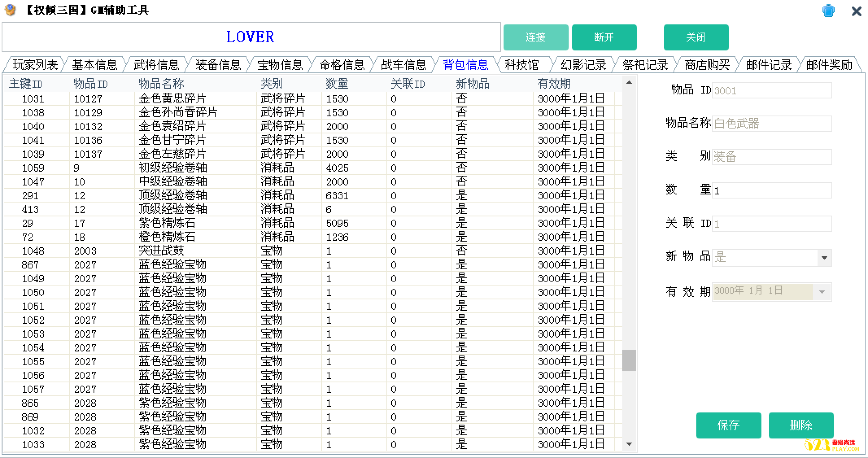Select 紫色经验宝物 row with key ID 865
868x458 pixels.
[313, 403]
